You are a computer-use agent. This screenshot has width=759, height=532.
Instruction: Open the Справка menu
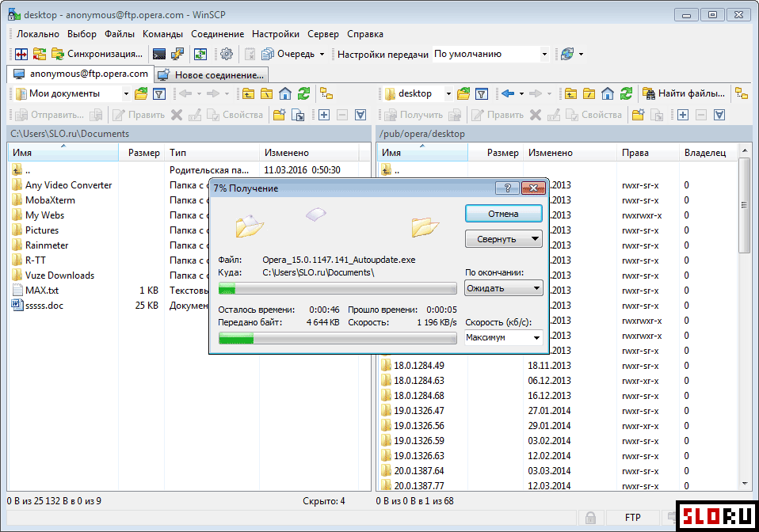(365, 34)
